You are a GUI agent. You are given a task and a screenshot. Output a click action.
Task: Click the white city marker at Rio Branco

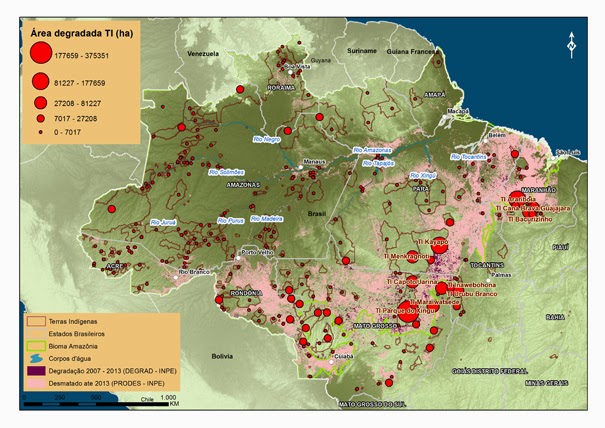tap(176, 277)
